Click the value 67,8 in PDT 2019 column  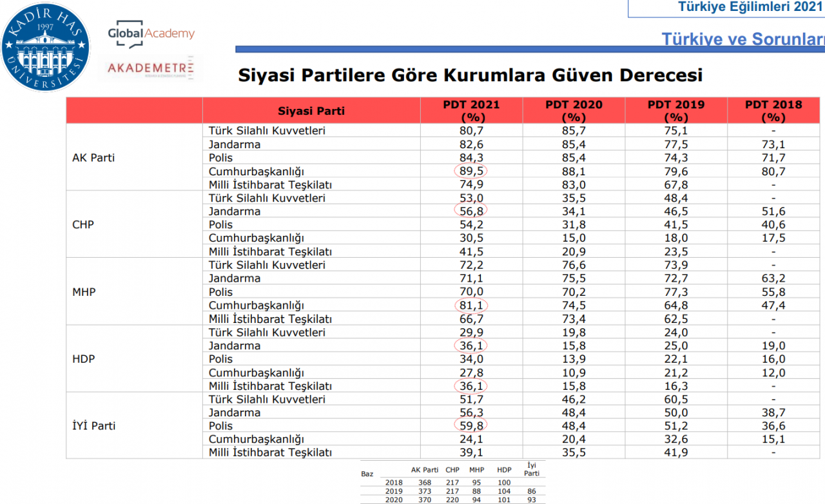click(x=676, y=185)
